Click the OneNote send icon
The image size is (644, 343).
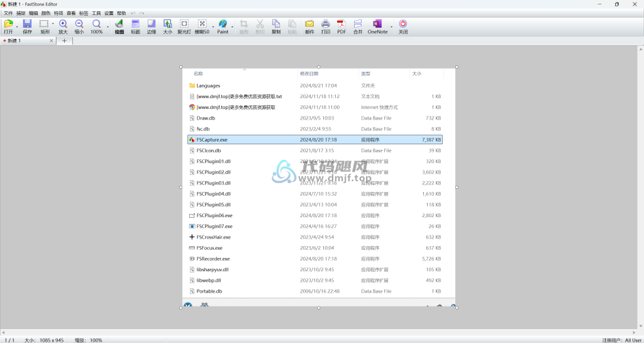[x=377, y=24]
